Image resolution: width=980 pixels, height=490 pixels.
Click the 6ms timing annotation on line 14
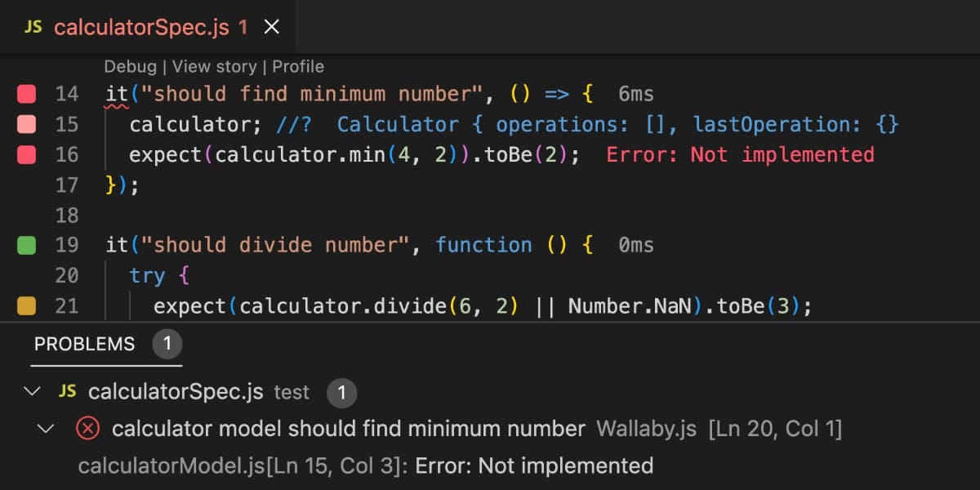[635, 93]
